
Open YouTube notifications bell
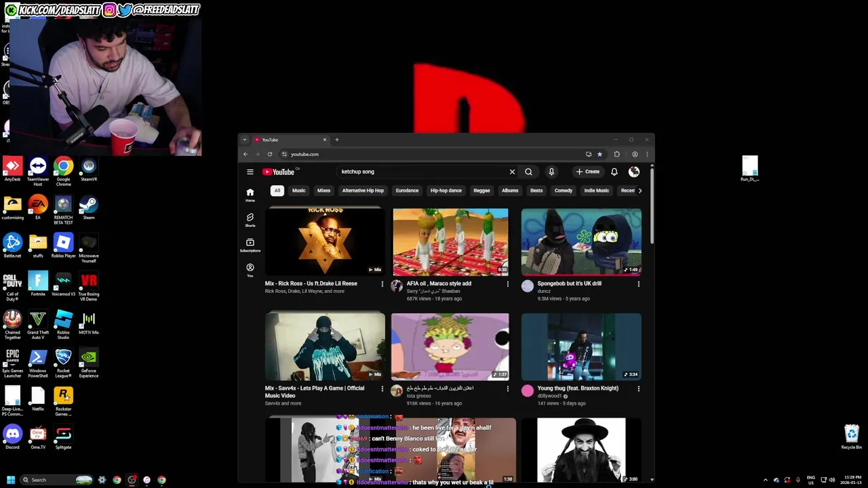point(614,172)
